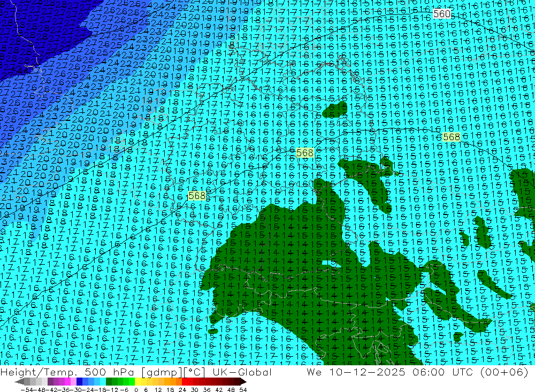Pick the dark green swatch at -12
The image size is (535, 392).
tap(109, 382)
